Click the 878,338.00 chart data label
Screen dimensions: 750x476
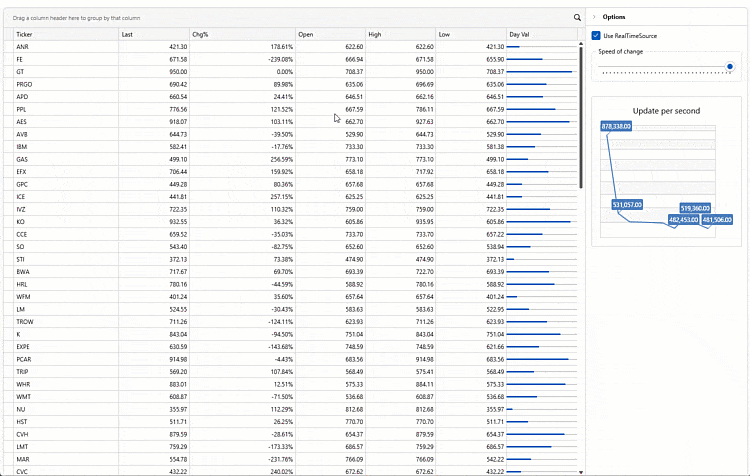click(616, 127)
